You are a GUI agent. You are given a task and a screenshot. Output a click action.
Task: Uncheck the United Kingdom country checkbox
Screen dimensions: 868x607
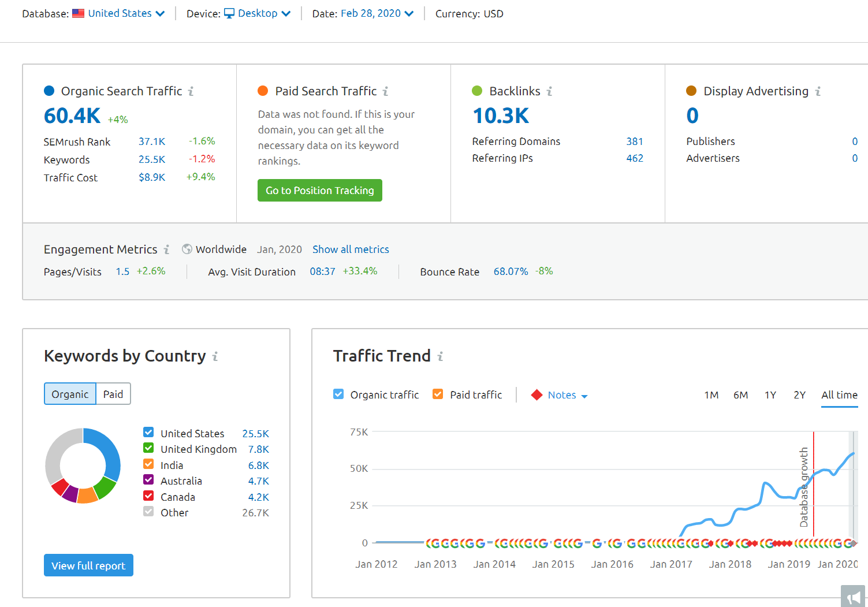pos(148,448)
